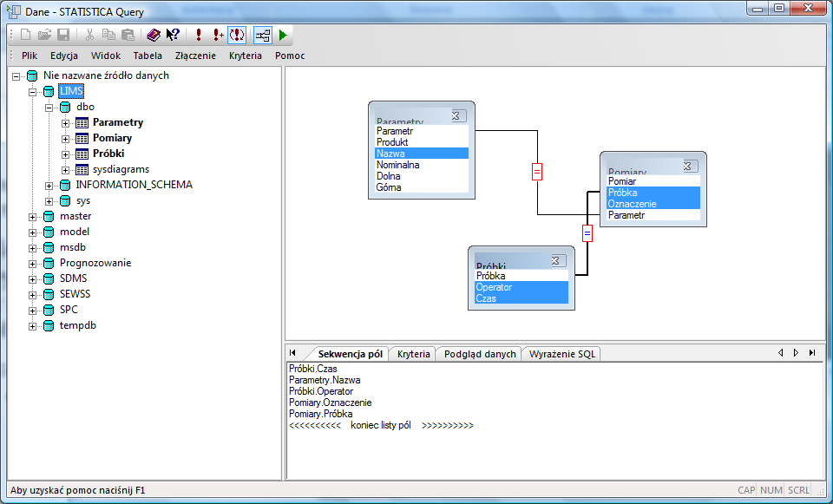Click the tab scroll last arrow
Image resolution: width=833 pixels, height=504 pixels.
pyautogui.click(x=812, y=353)
